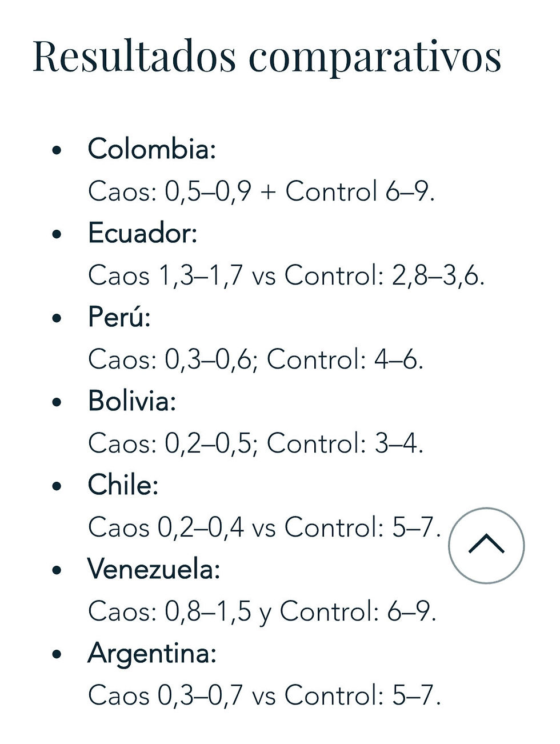
Task: Click the bullet point beside Argentina
Action: click(56, 654)
